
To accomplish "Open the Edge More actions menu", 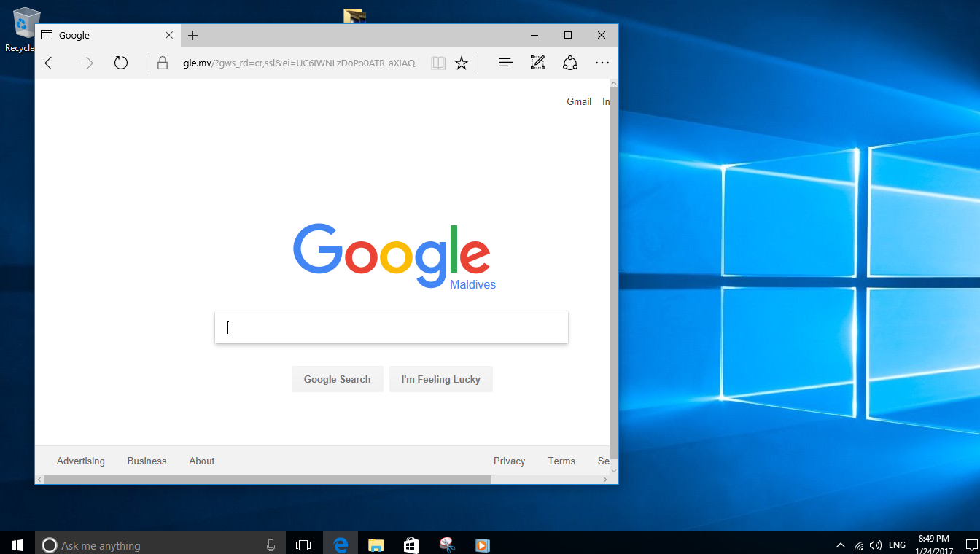I will point(602,63).
